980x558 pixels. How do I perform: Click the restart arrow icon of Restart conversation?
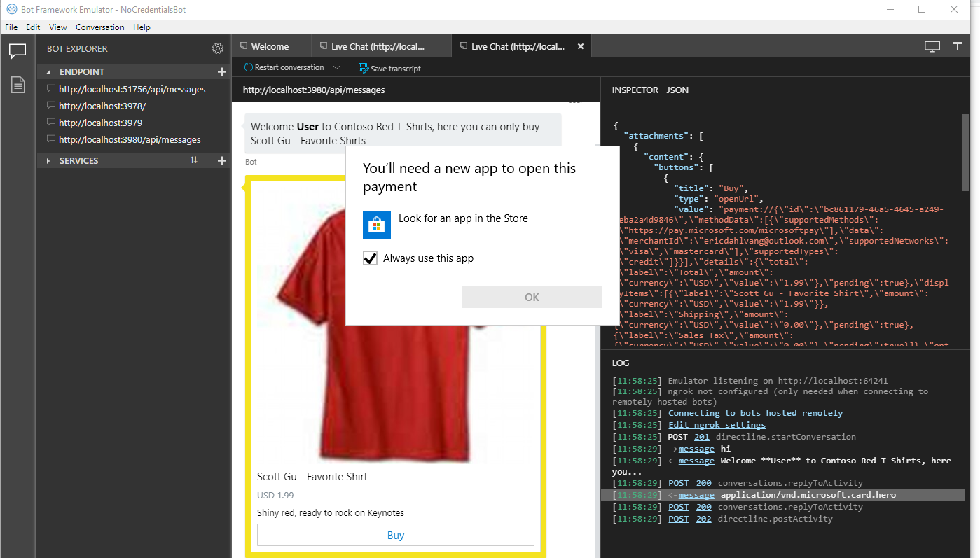[249, 67]
